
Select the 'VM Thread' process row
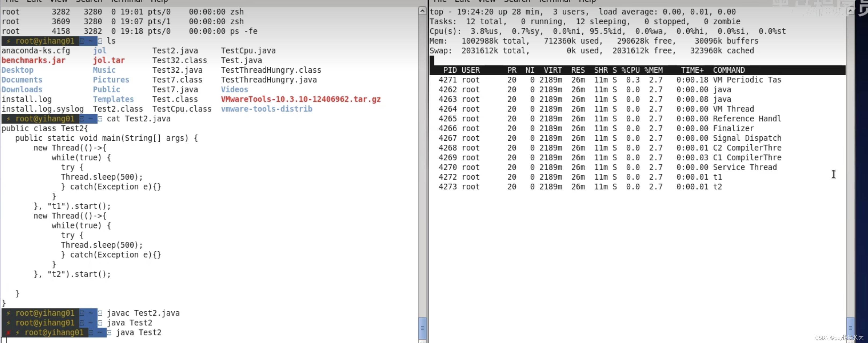tap(596, 109)
